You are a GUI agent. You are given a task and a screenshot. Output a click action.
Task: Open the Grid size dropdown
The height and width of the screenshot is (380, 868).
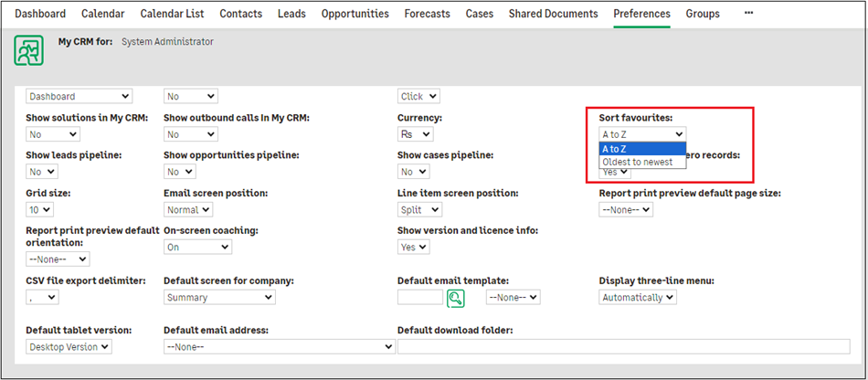[x=42, y=209]
